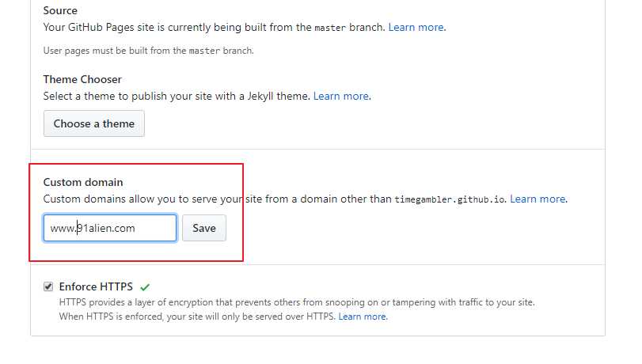
Task: Click the User pages must be built note
Action: pos(148,51)
